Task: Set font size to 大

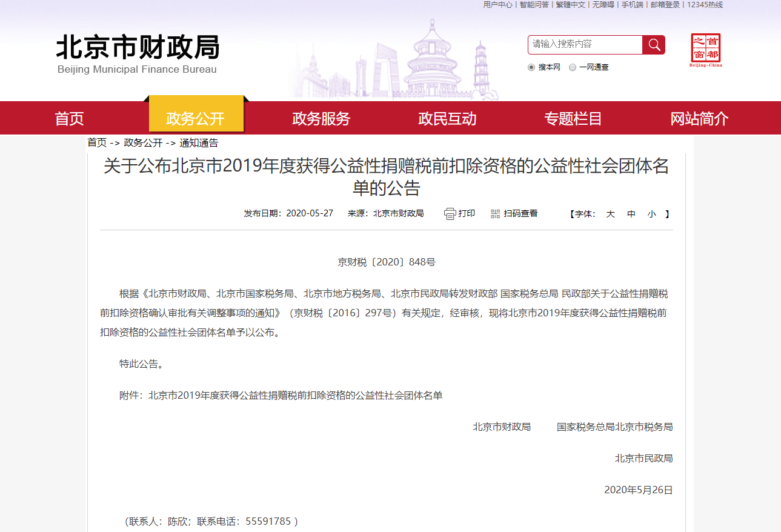Action: (x=611, y=214)
